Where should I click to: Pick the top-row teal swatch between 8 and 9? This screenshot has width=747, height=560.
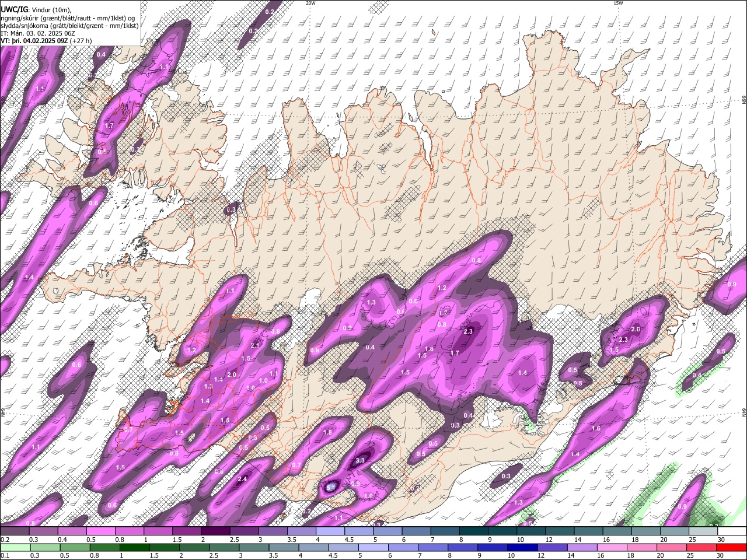473,531
